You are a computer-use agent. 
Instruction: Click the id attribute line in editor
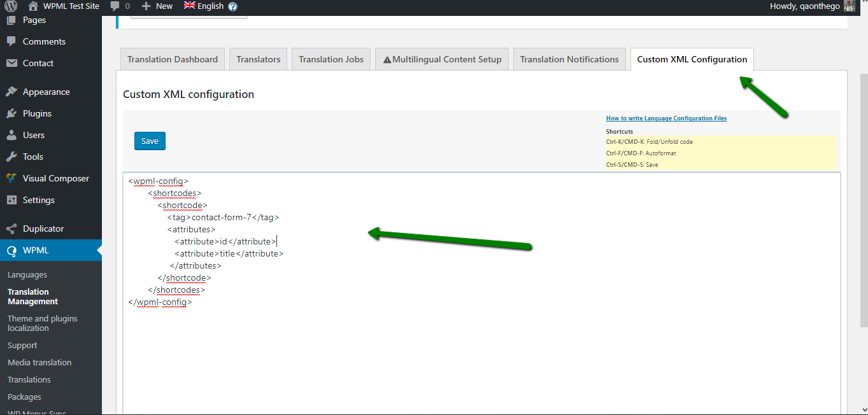point(225,241)
